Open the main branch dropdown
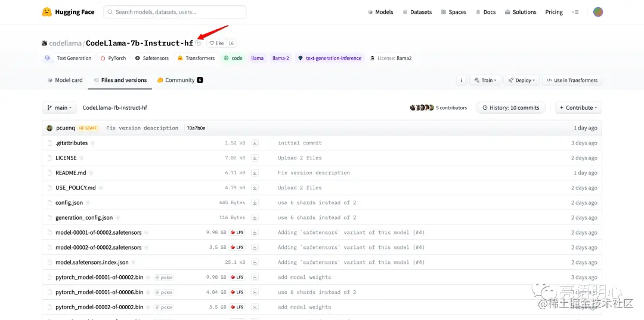 [59, 108]
